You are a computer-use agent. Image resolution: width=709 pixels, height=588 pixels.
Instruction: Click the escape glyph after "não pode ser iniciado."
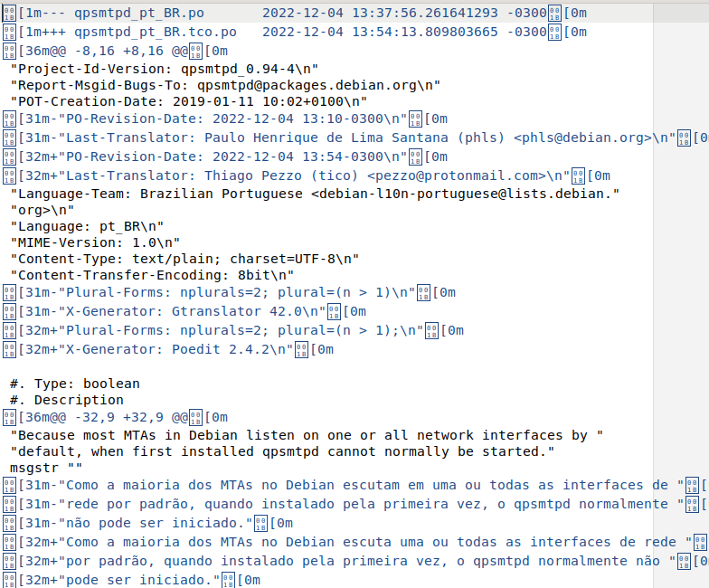pos(260,524)
